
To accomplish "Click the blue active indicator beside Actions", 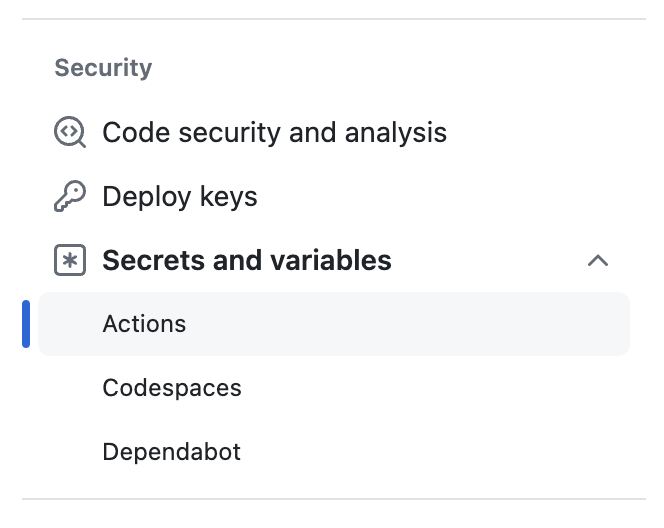I will (x=26, y=324).
